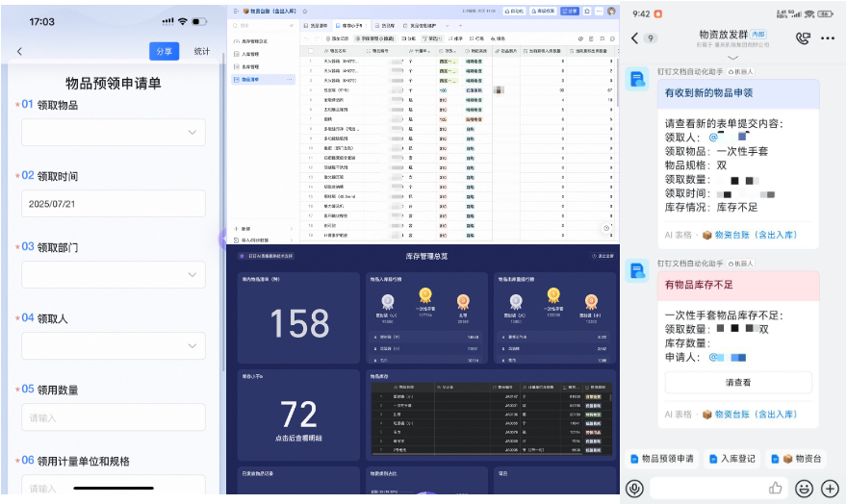Screen dimensions: 847x504
Task: Click the 领取时间 date field
Action: (114, 204)
